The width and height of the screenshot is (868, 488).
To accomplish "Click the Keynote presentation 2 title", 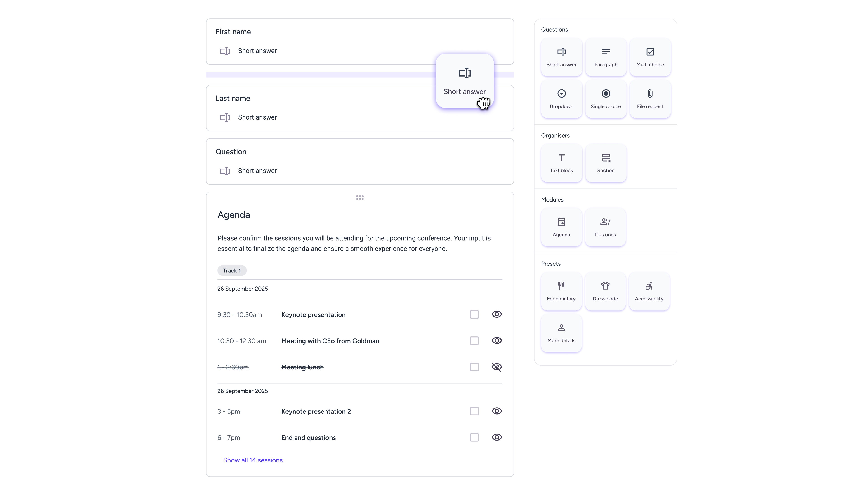I will tap(316, 411).
